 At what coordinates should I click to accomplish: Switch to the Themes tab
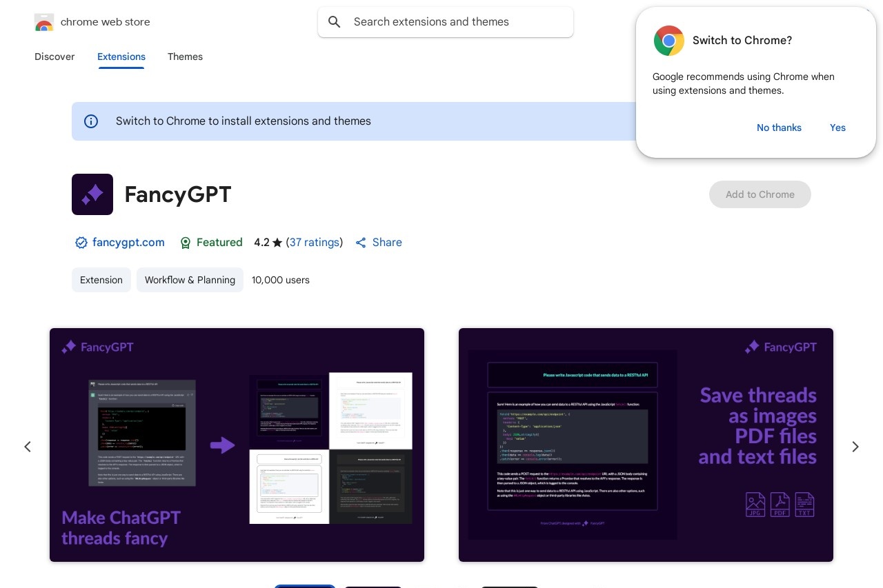point(185,57)
